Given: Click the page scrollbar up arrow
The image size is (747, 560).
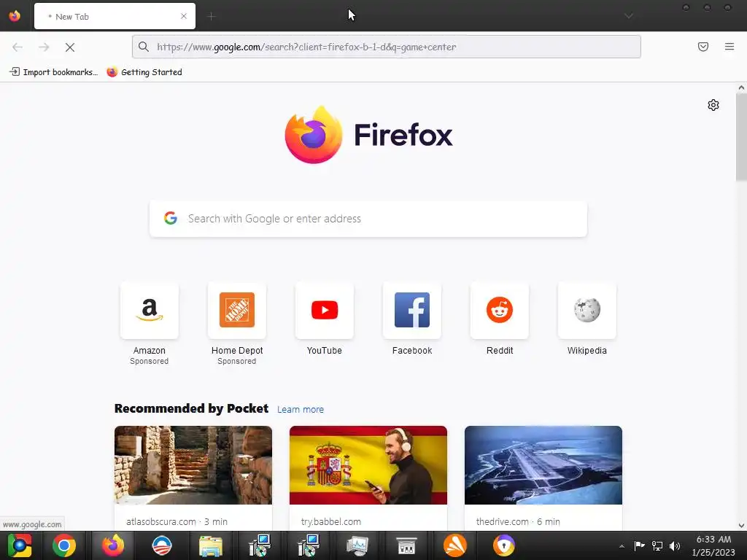Looking at the screenshot, I should [x=741, y=87].
